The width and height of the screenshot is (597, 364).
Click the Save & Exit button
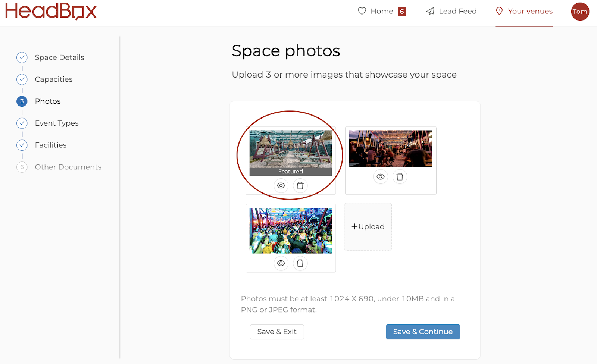click(x=277, y=332)
